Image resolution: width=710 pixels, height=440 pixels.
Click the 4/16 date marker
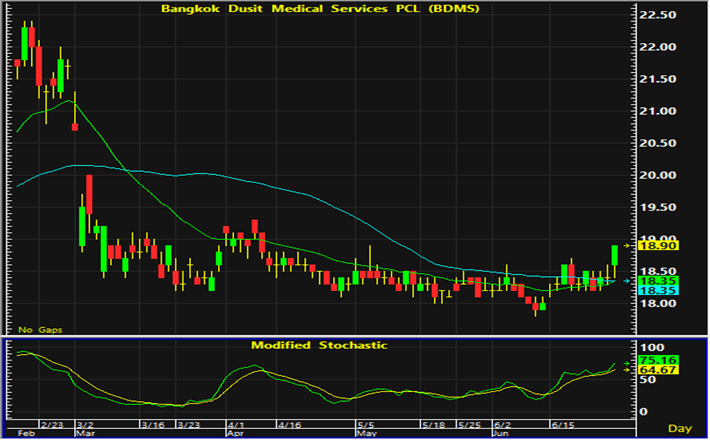pyautogui.click(x=289, y=425)
